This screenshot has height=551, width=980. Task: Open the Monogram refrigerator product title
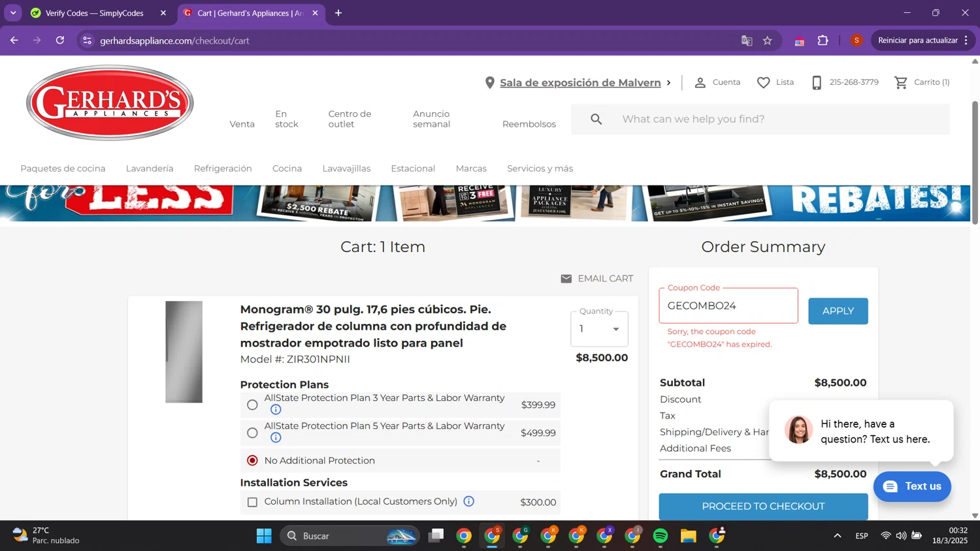pyautogui.click(x=373, y=326)
